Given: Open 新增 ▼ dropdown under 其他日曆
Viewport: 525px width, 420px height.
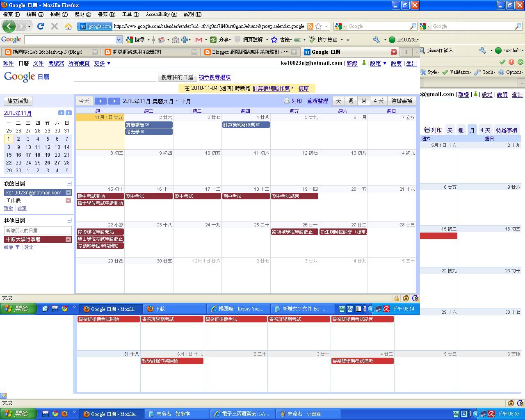Looking at the screenshot, I should [x=11, y=247].
